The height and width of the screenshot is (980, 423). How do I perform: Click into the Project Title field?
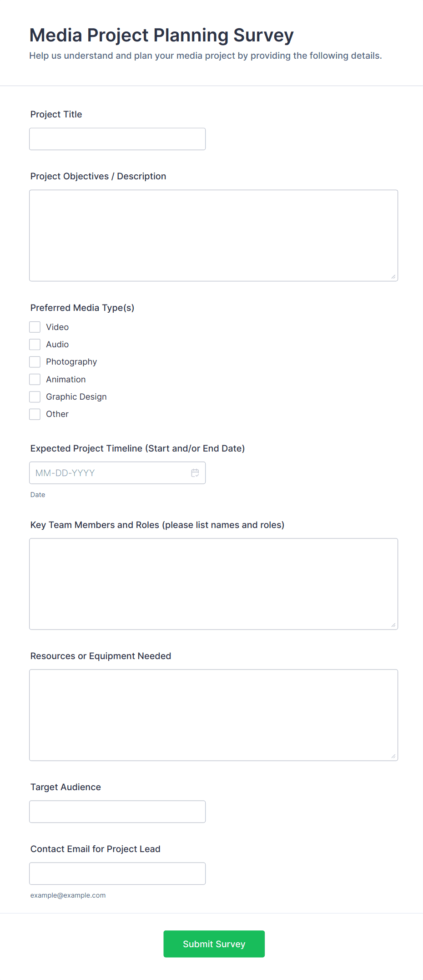tap(117, 139)
